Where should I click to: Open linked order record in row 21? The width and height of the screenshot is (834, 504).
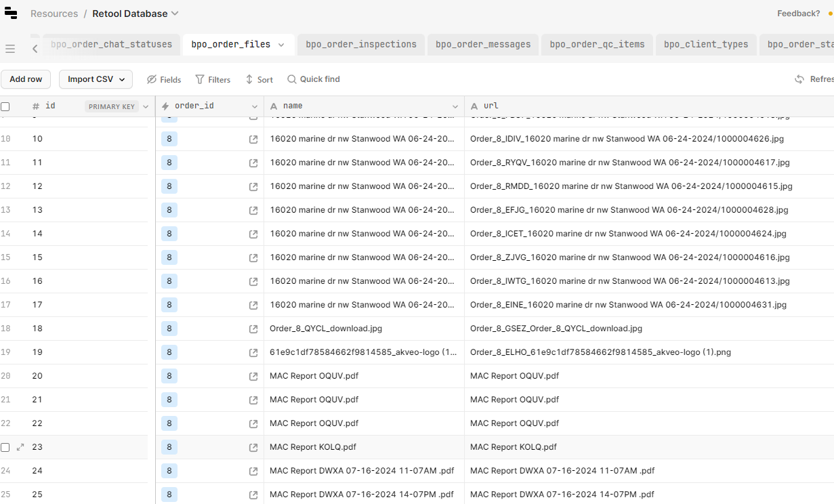click(x=253, y=400)
